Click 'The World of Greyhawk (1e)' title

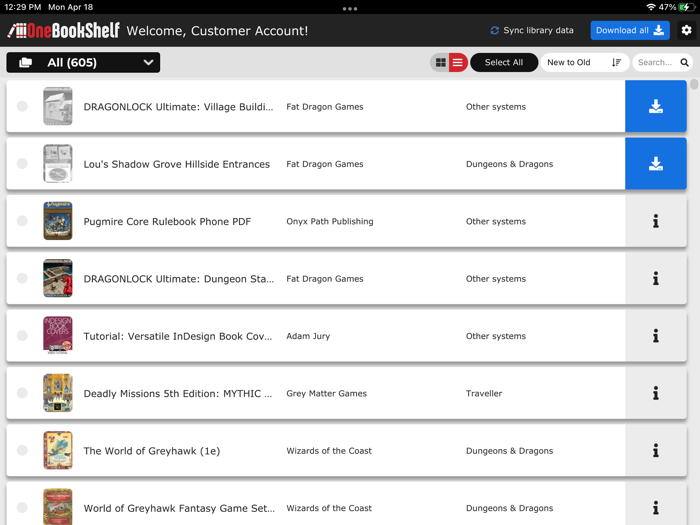[152, 451]
